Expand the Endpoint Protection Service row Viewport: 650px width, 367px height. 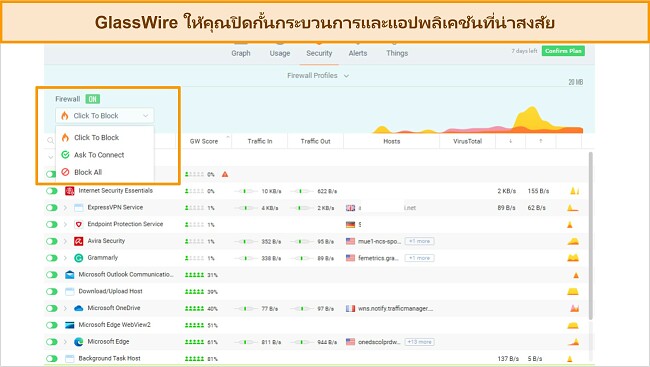(x=65, y=224)
